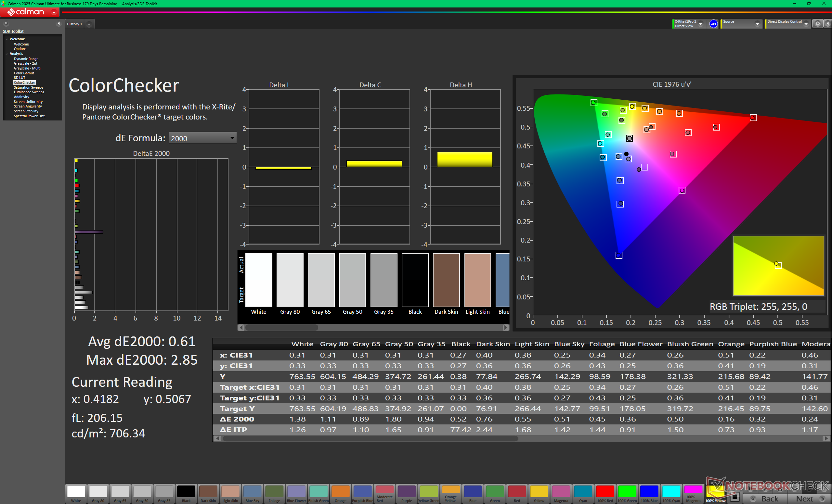This screenshot has height=504, width=832.
Task: Click the patch strip horizontal scrollbar thumb
Action: (281, 327)
